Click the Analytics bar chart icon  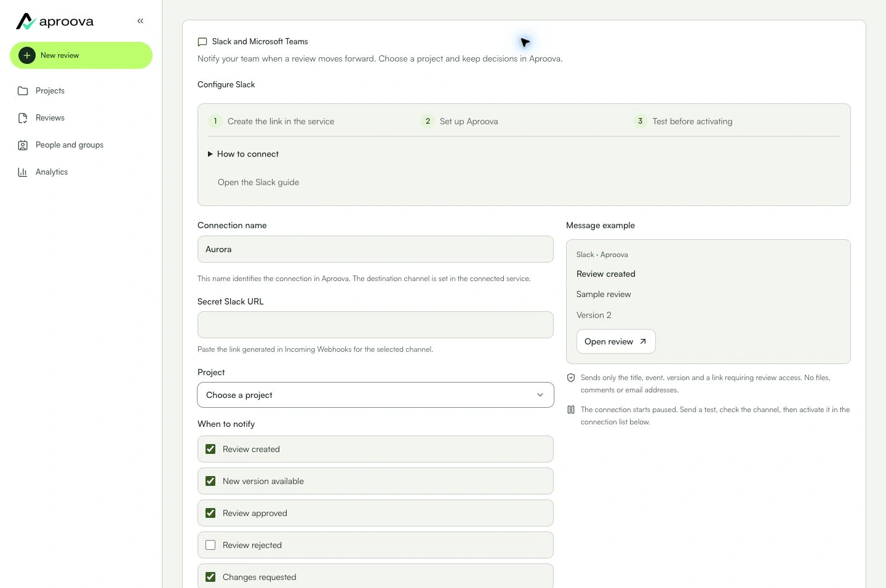pyautogui.click(x=23, y=172)
